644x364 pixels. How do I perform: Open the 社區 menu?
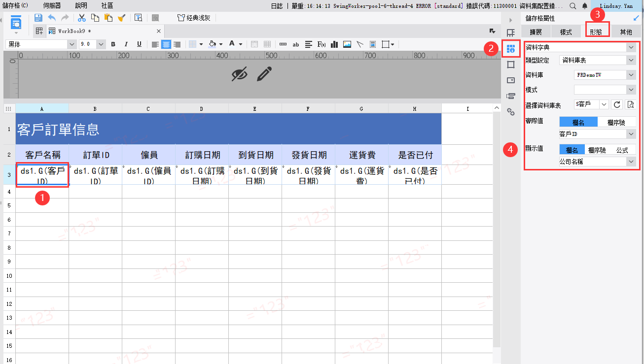click(107, 5)
